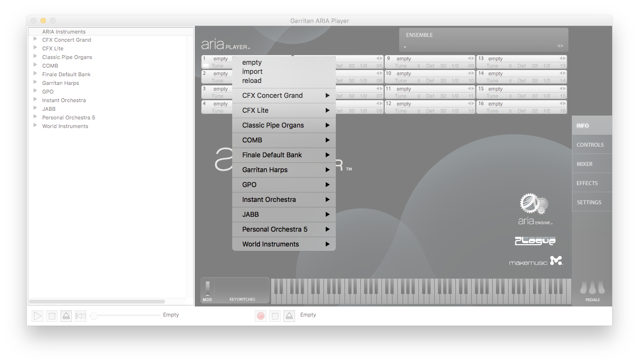
Task: Click the rewind to start button
Action: [81, 316]
